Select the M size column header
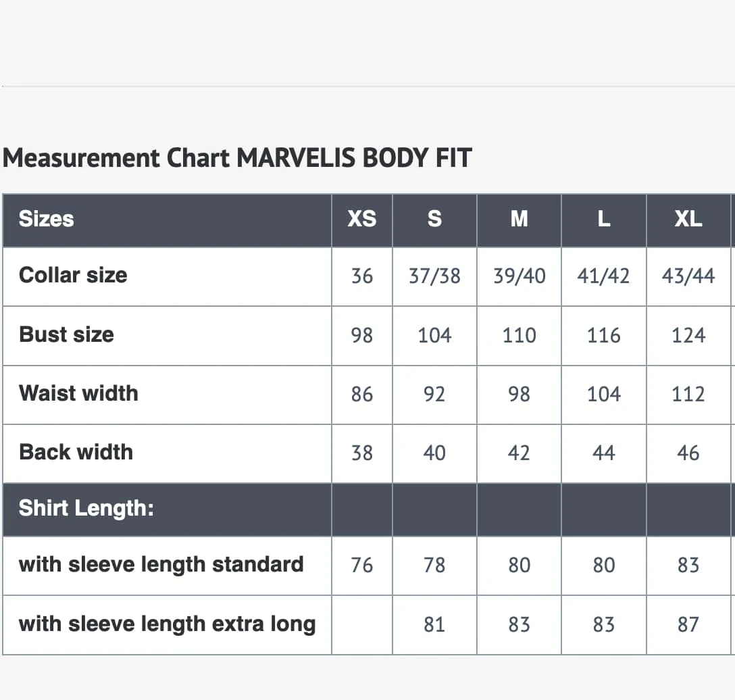This screenshot has width=735, height=700. coord(519,219)
